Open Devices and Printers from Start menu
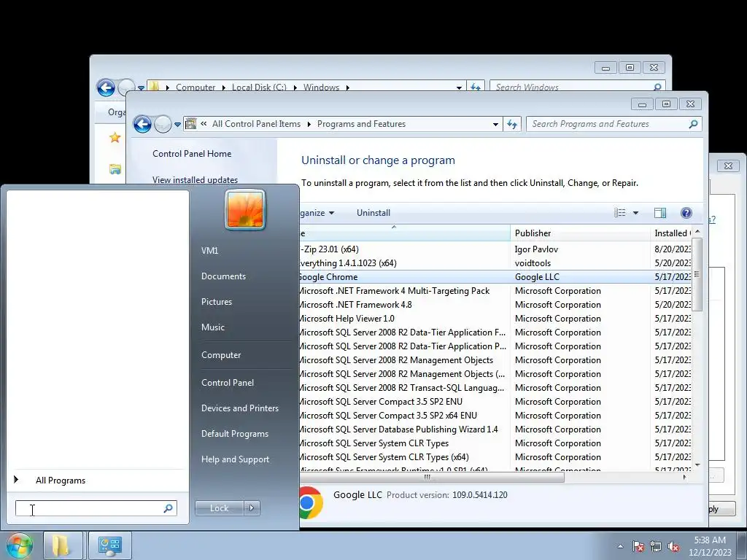Image resolution: width=747 pixels, height=560 pixels. (239, 408)
